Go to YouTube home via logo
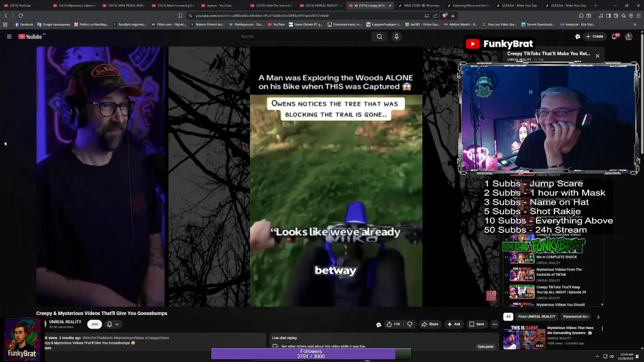The image size is (644, 362). click(x=30, y=36)
